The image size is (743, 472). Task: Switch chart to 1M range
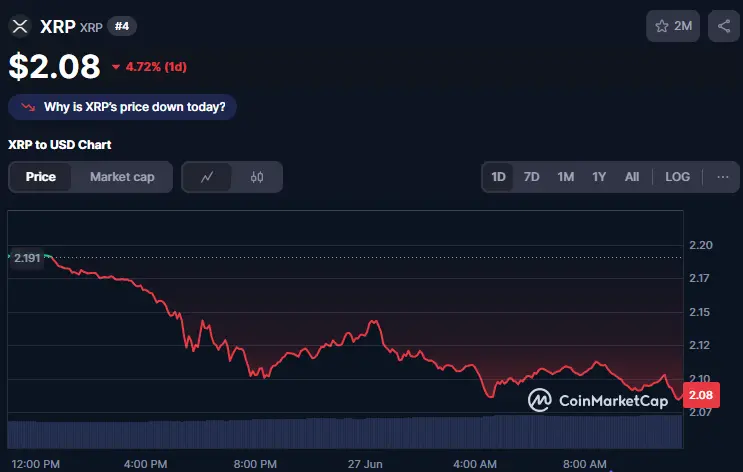point(565,177)
